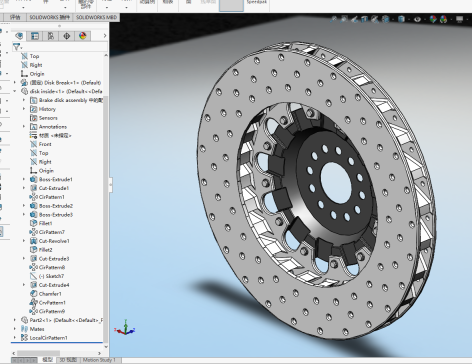
Task: Click Edit Appearance color ball icon
Action: [x=433, y=19]
